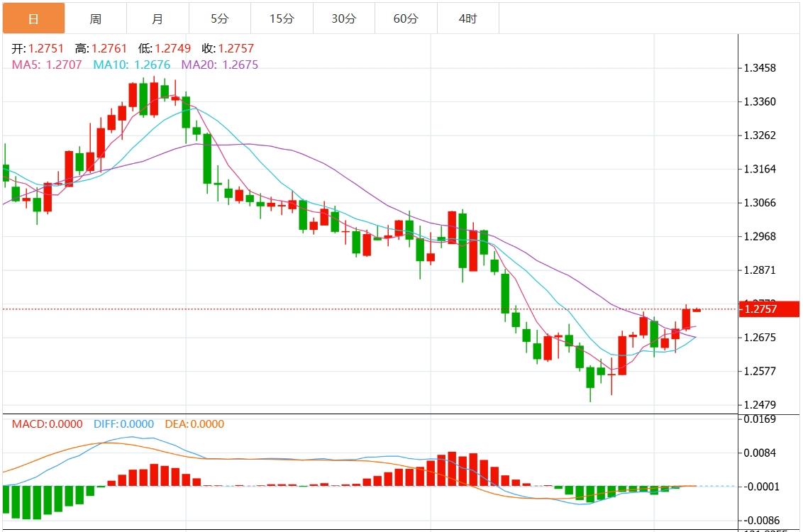803x532 pixels.
Task: Select the last candlestick at chart's right end
Action: (x=697, y=310)
